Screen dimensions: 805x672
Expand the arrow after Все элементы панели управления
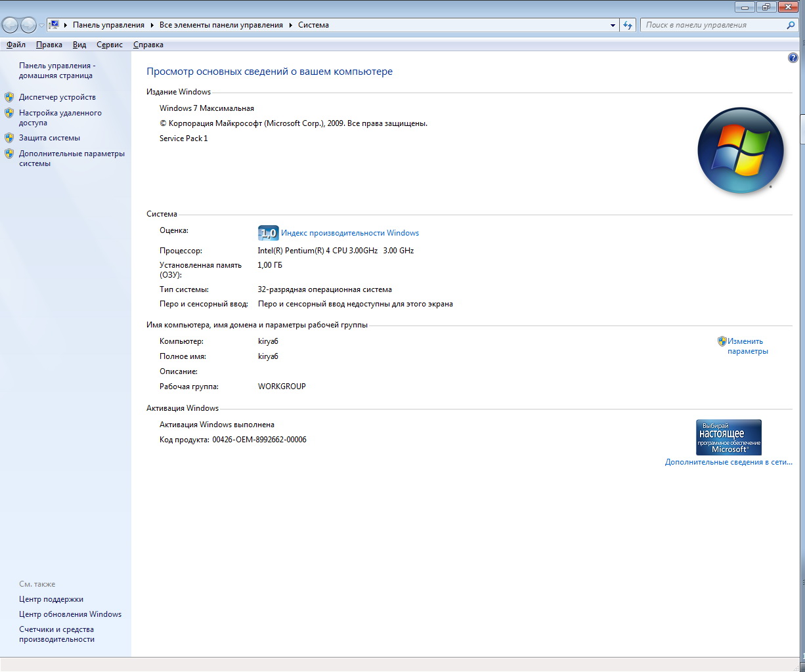[x=290, y=25]
